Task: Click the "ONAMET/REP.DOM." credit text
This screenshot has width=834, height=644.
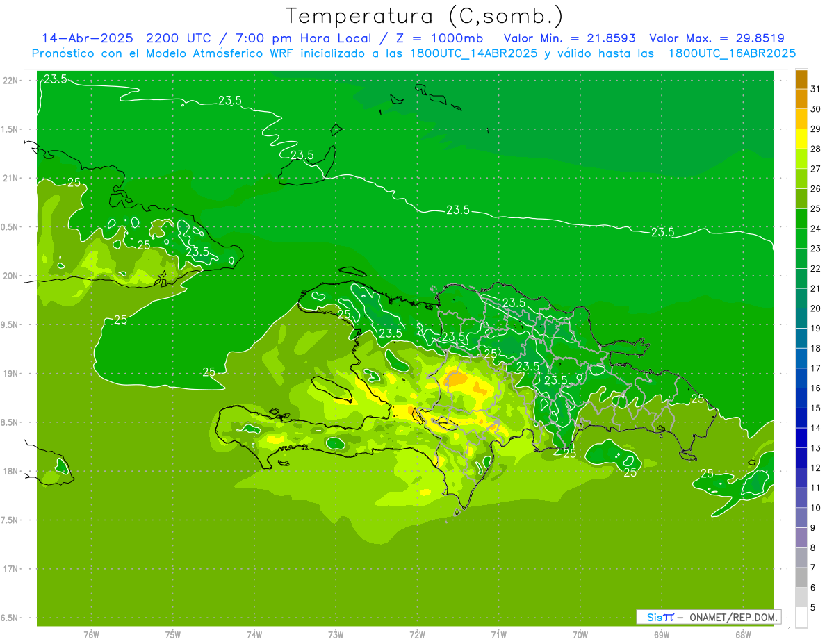Action: (732, 618)
